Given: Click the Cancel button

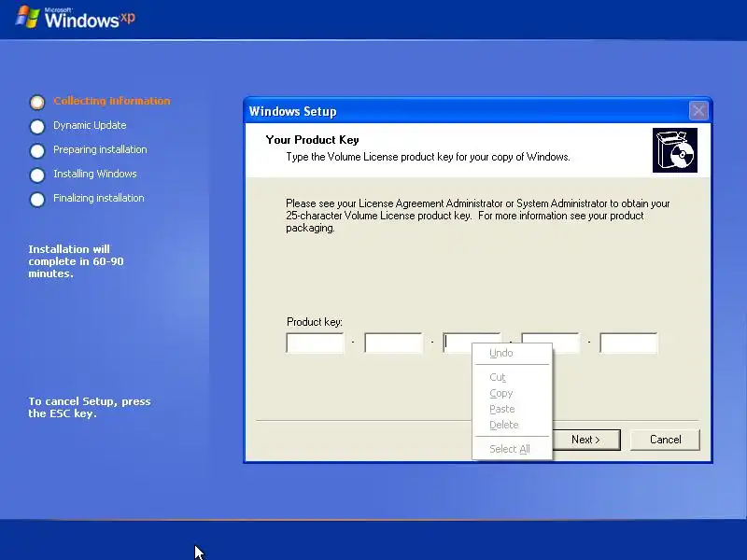Looking at the screenshot, I should tap(665, 440).
